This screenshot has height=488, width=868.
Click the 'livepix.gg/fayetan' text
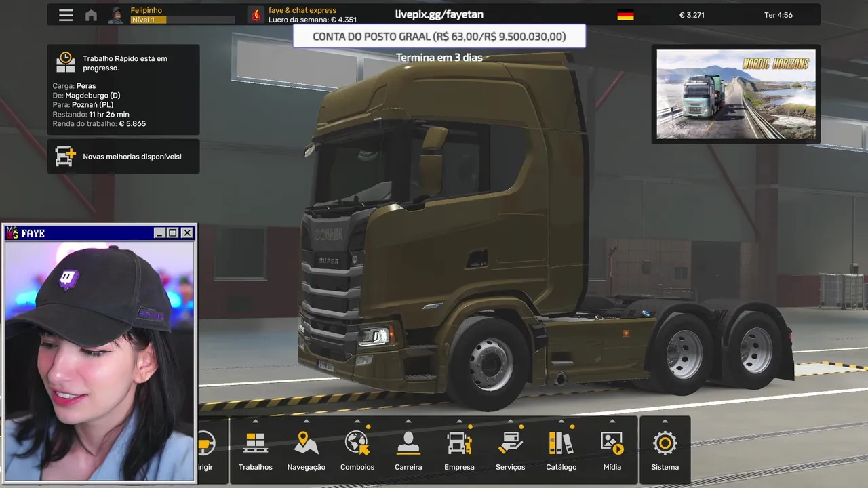439,14
